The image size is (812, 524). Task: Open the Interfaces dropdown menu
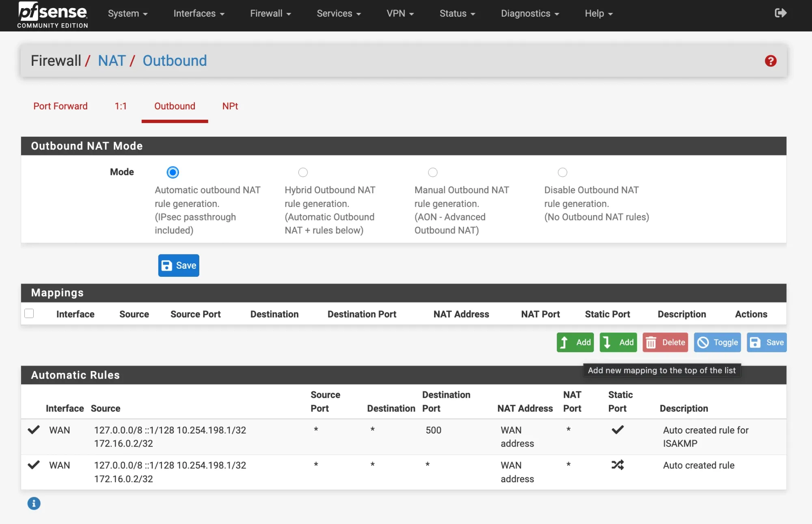click(x=199, y=13)
